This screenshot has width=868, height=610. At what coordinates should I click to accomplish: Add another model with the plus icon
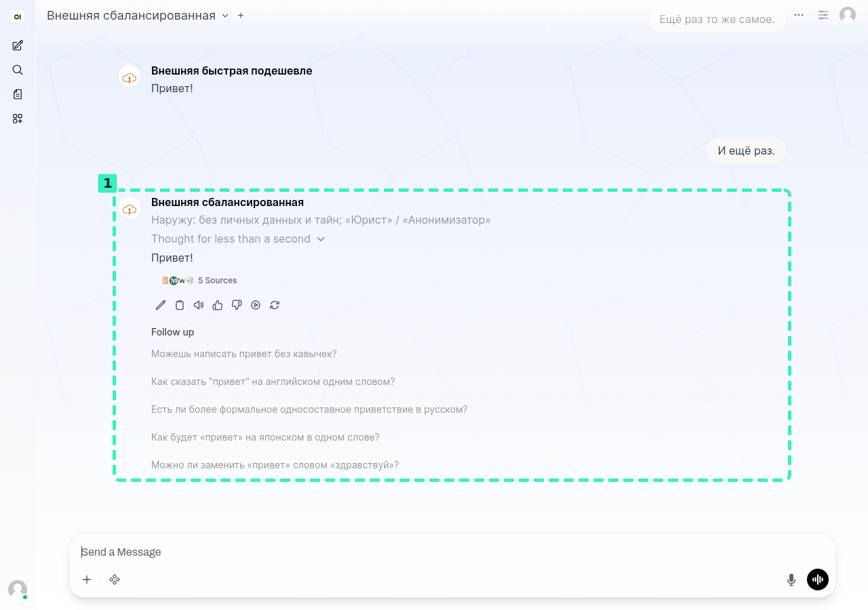(241, 16)
